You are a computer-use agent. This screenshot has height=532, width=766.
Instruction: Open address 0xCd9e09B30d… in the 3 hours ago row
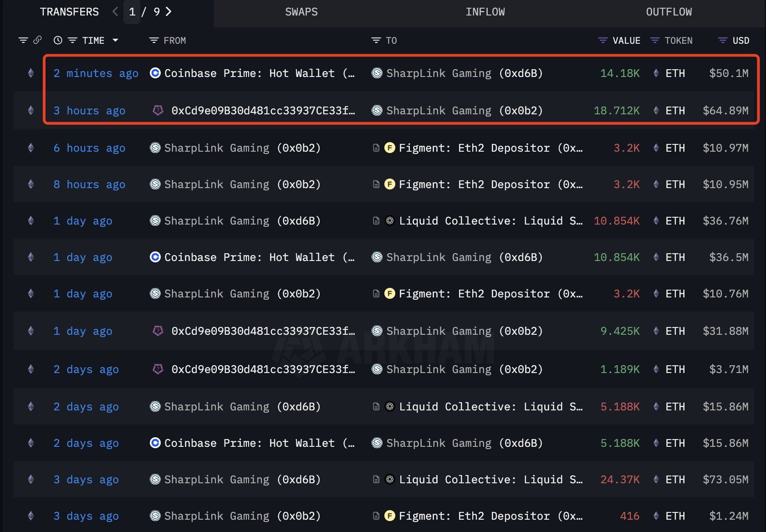263,111
